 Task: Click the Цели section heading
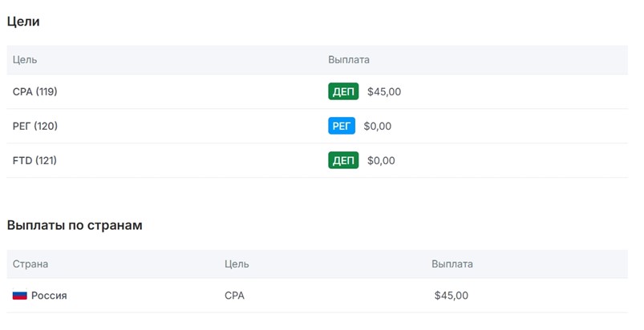click(23, 22)
